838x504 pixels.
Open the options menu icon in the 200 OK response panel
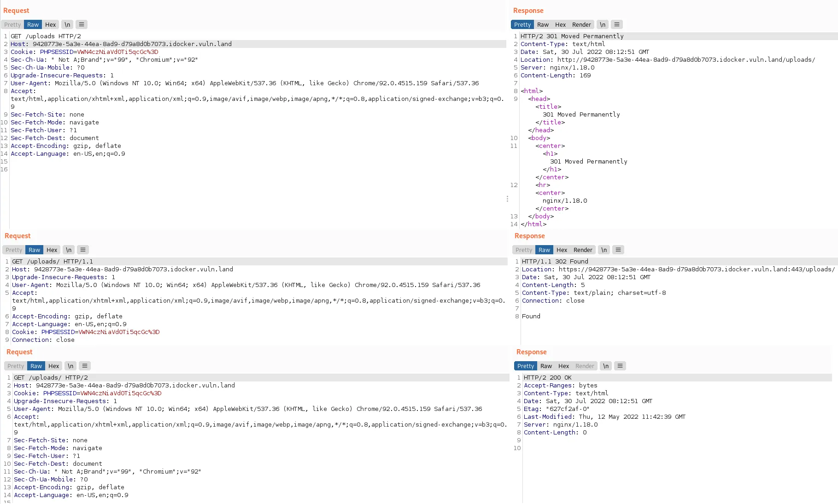pyautogui.click(x=620, y=366)
